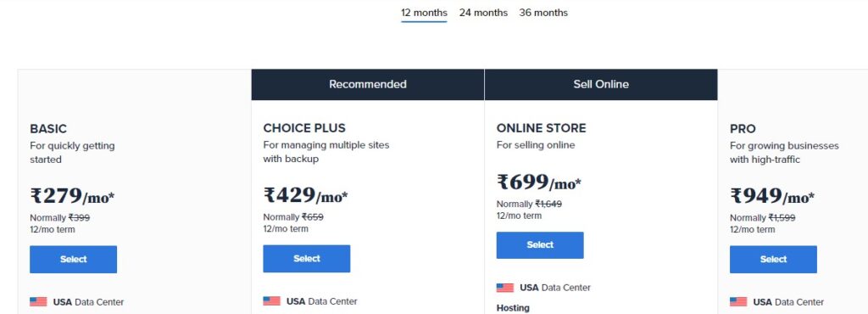
Task: Click the PRO plan title
Action: 743,128
